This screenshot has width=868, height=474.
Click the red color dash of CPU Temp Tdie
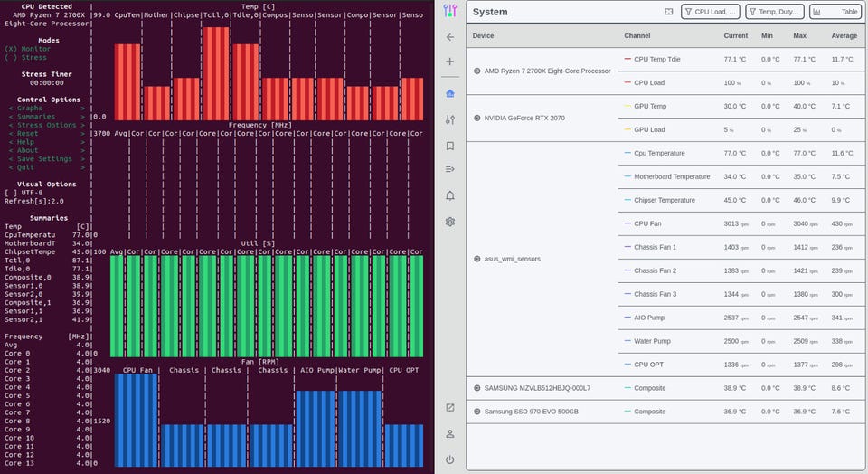(x=627, y=60)
